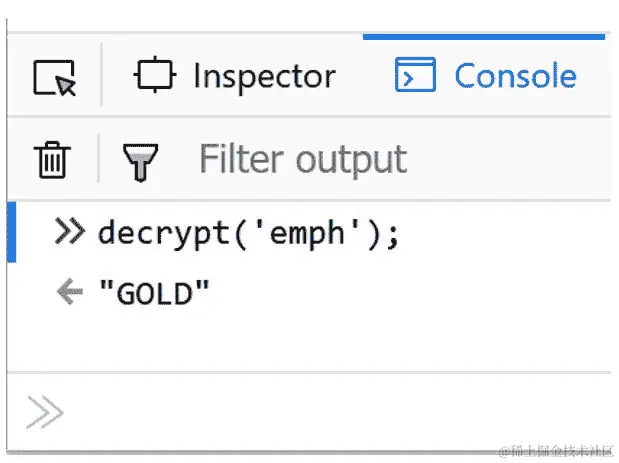Click the blue marker beside decrypt line
The height and width of the screenshot is (463, 619).
12,232
